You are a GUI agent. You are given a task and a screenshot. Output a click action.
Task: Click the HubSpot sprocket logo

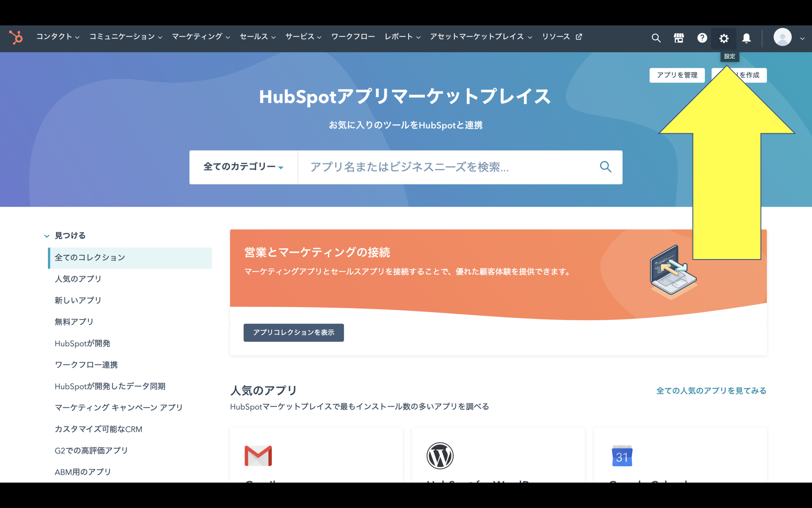tap(16, 37)
